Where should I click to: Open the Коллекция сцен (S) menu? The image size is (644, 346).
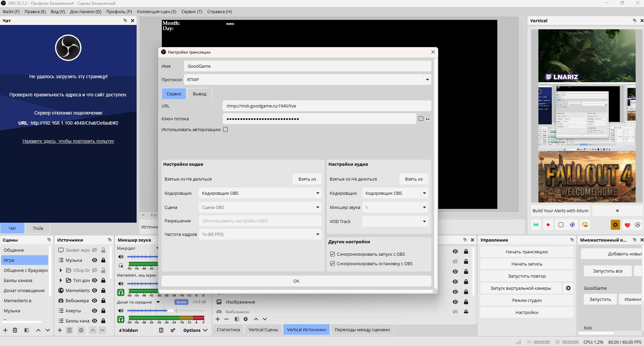point(156,11)
